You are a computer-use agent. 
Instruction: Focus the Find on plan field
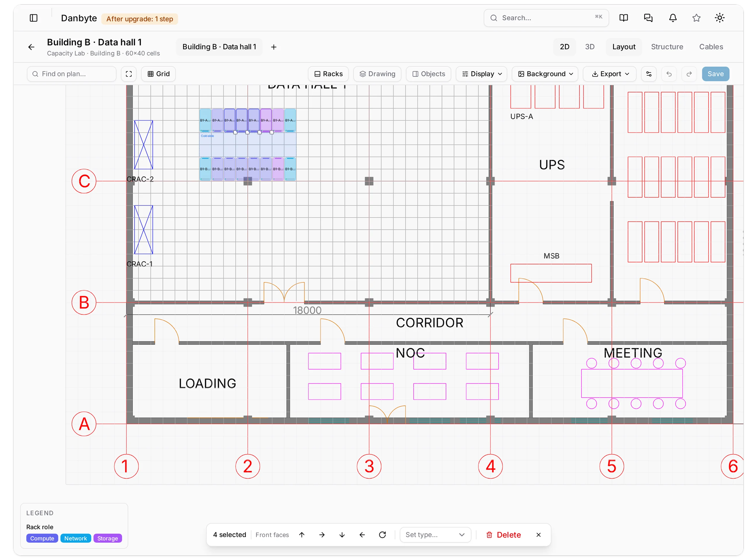(71, 74)
